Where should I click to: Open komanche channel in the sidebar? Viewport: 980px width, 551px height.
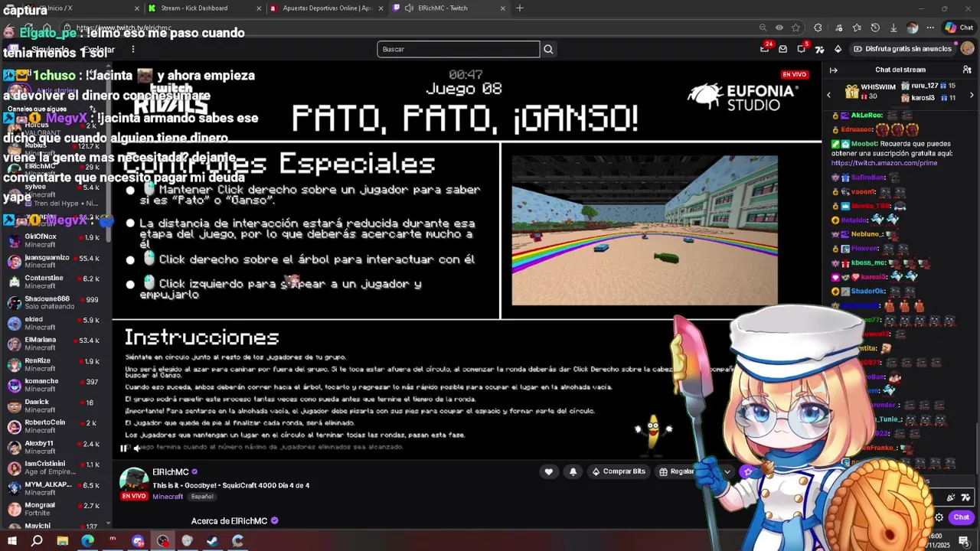pyautogui.click(x=55, y=385)
